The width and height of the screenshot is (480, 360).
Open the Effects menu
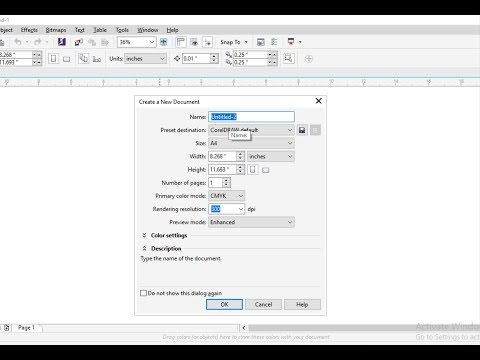tap(29, 30)
